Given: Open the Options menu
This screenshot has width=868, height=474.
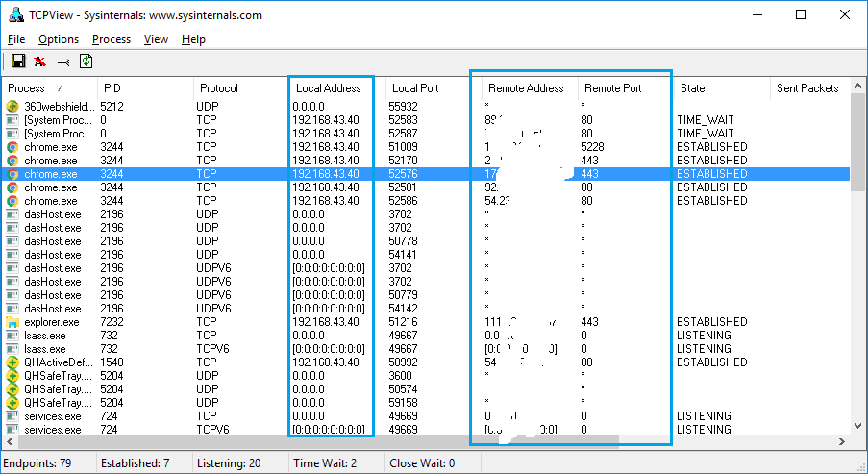Looking at the screenshot, I should [59, 39].
